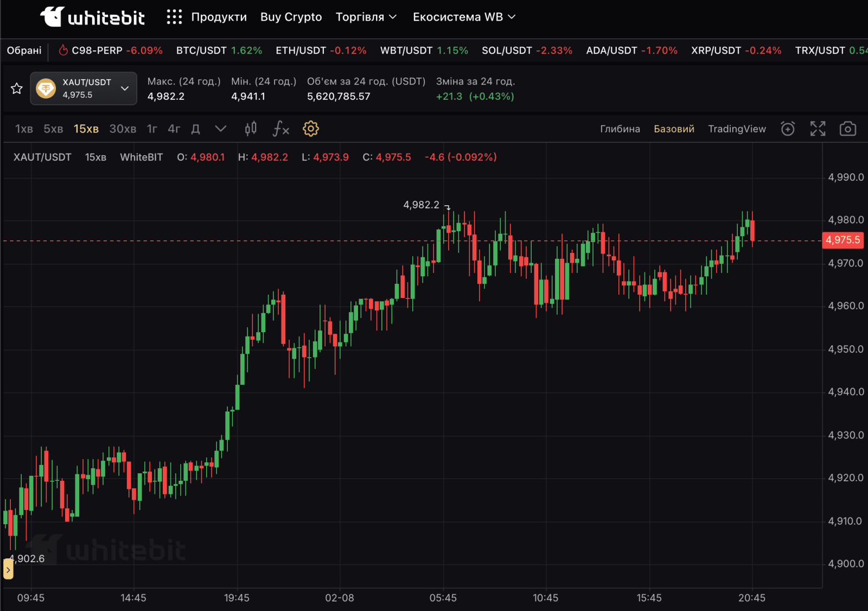Open the Products grid menu icon
The width and height of the screenshot is (868, 611).
coord(174,17)
